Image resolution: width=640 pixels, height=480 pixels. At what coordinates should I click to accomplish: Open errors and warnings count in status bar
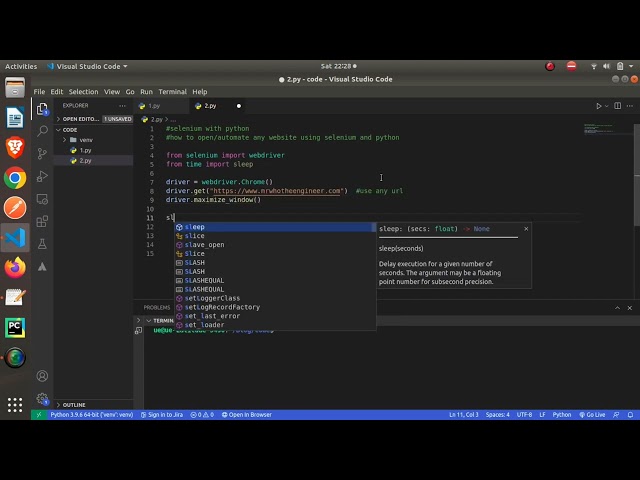202,415
